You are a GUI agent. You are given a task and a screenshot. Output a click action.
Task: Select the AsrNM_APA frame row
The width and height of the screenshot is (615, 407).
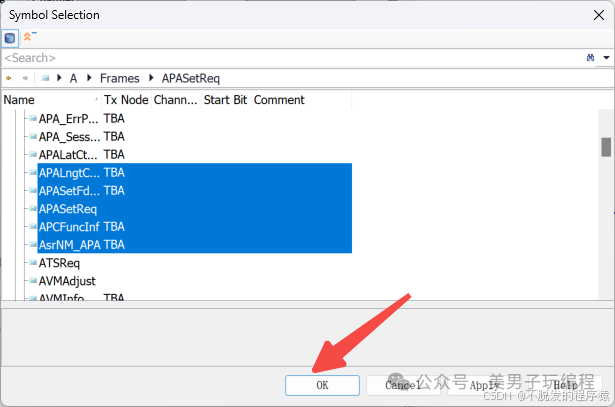point(195,245)
